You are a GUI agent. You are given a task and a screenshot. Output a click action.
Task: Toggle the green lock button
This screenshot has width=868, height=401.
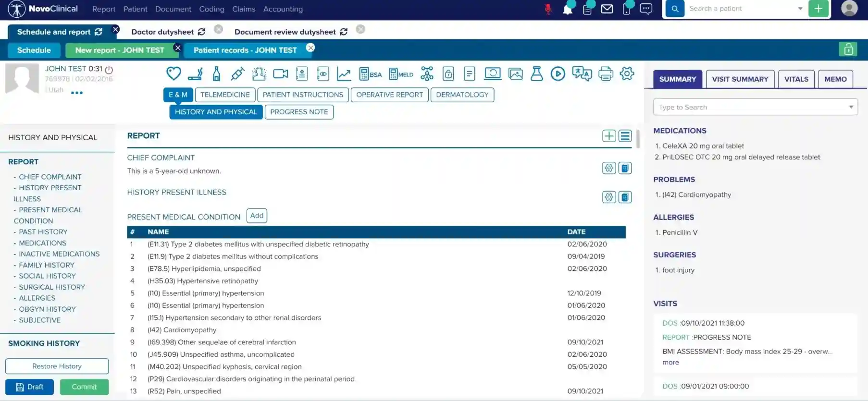coord(848,49)
